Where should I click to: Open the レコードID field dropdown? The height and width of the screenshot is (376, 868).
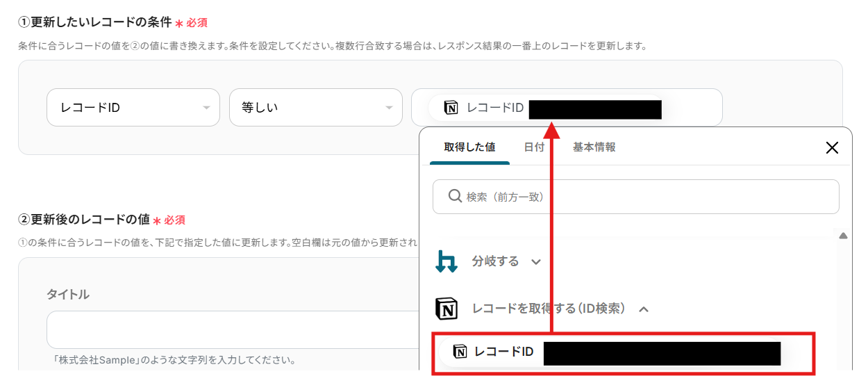click(133, 108)
